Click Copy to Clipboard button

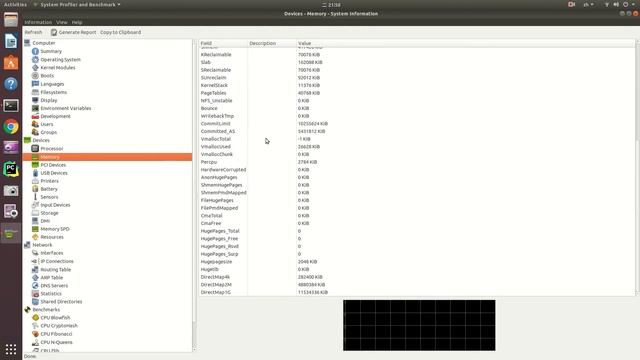(x=120, y=32)
